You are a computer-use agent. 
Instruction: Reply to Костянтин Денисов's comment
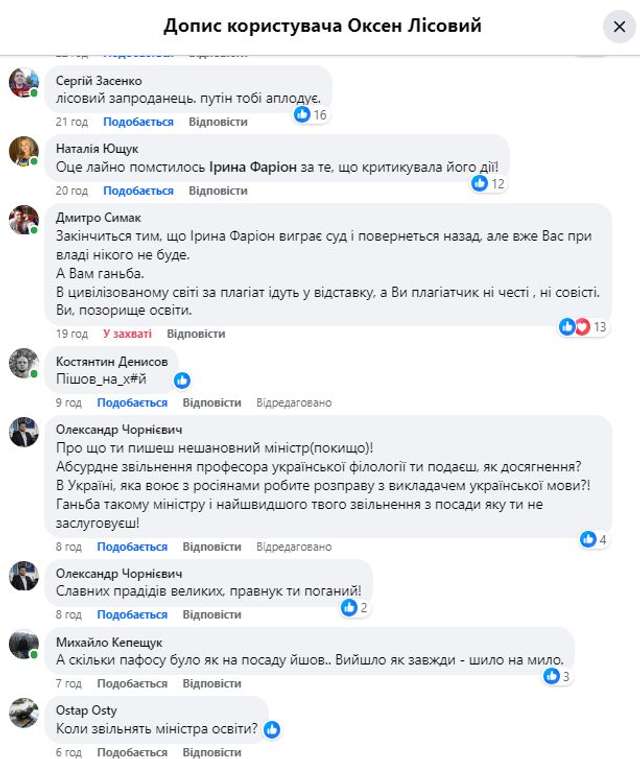(x=212, y=402)
